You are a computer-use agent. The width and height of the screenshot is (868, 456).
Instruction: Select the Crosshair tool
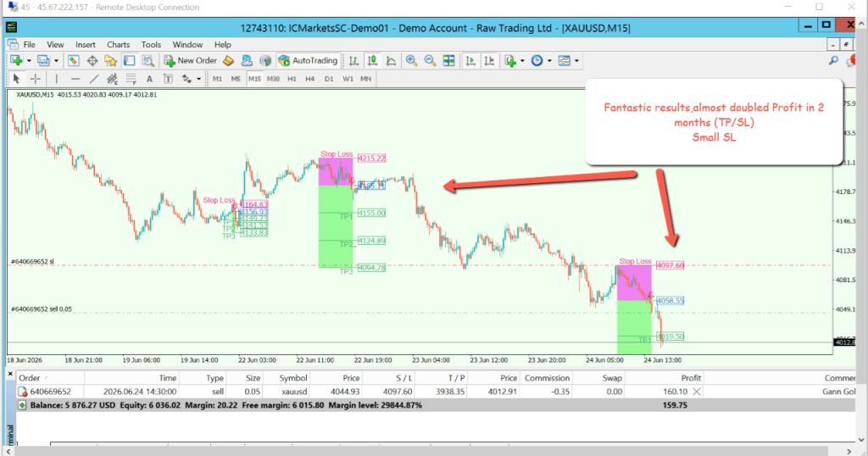click(x=35, y=79)
